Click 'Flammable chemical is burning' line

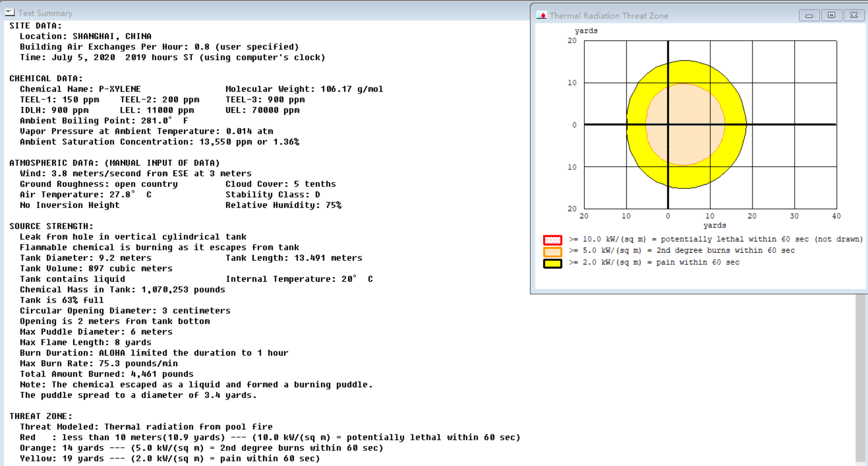tap(159, 248)
